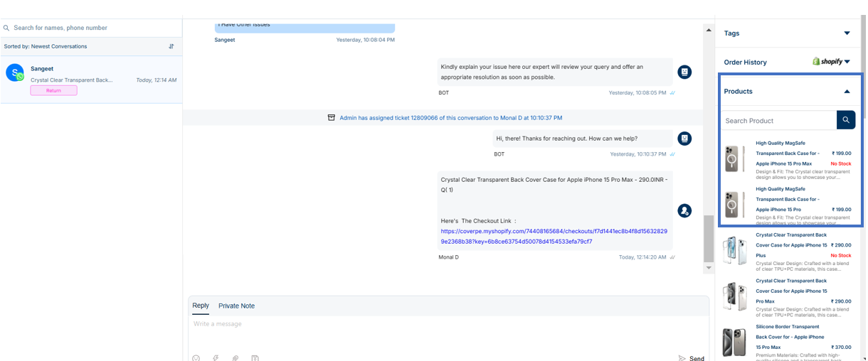Expand the Order History section arrow
The image size is (868, 361).
click(x=847, y=62)
